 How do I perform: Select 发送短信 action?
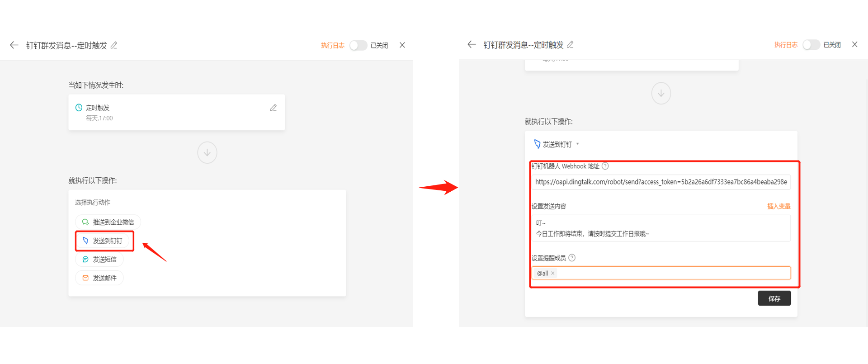[x=99, y=259]
